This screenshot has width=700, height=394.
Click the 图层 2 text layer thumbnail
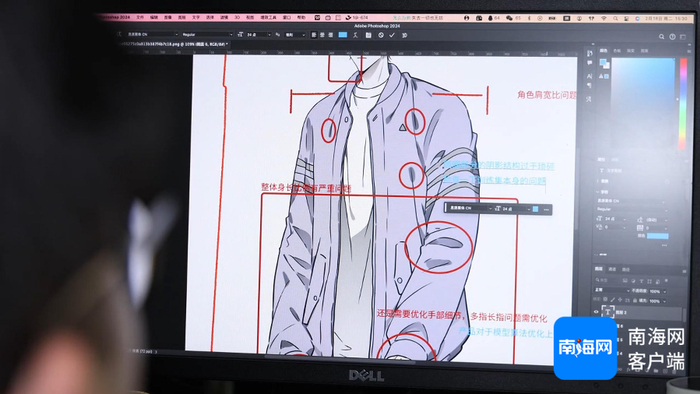pyautogui.click(x=608, y=312)
